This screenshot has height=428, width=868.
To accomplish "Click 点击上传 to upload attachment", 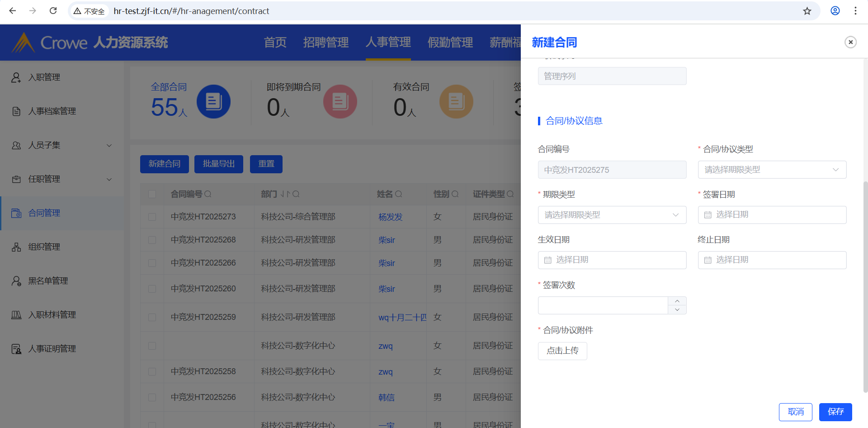I will pos(562,351).
